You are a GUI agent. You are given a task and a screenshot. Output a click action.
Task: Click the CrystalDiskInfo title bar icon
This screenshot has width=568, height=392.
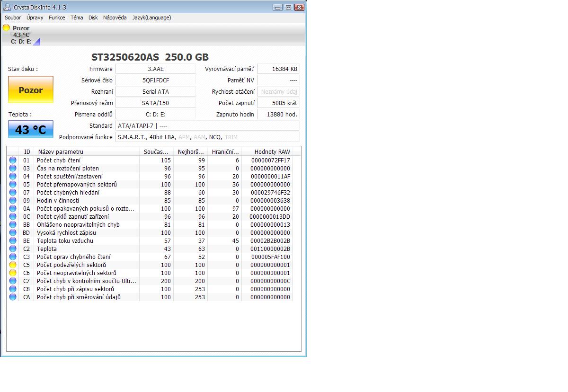pyautogui.click(x=7, y=7)
